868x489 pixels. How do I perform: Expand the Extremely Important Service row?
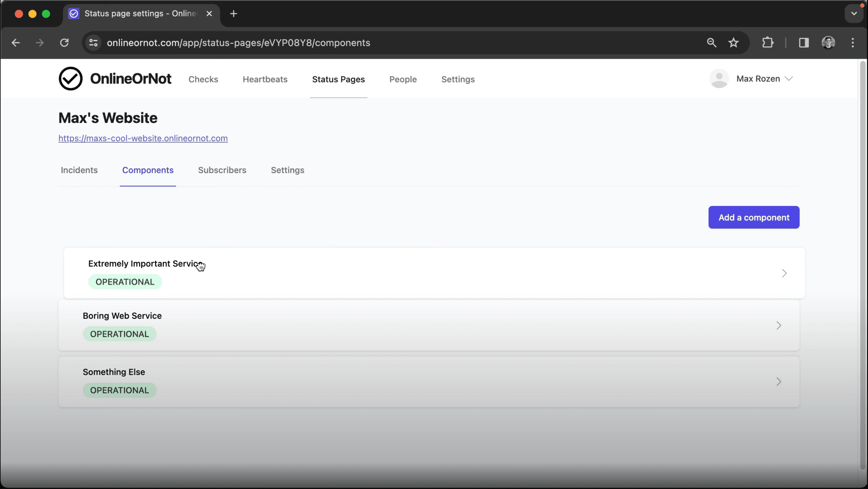[784, 273]
